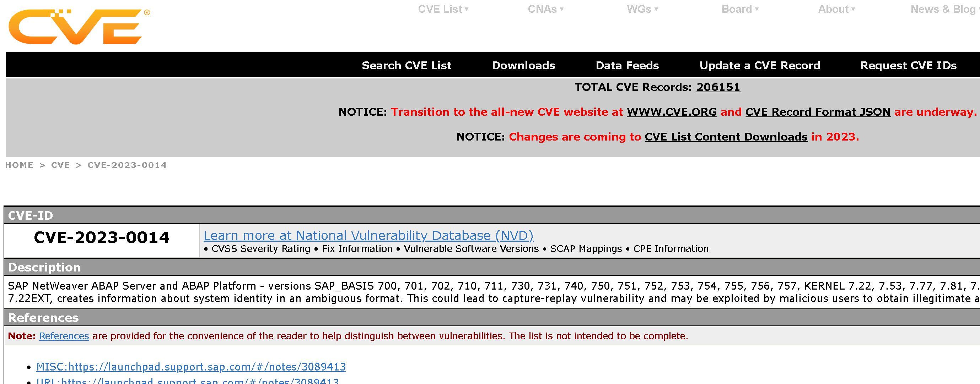Open the News & Blog menu
The height and width of the screenshot is (384, 980).
944,9
